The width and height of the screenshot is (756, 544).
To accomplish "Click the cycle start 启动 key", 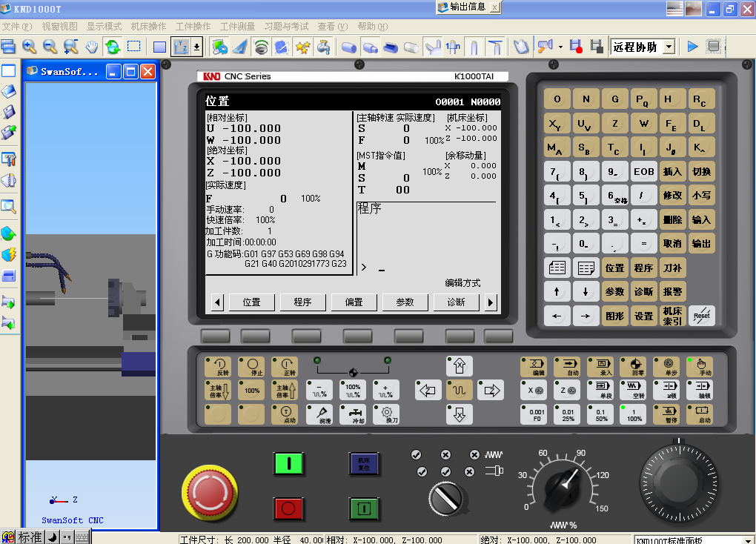I will [x=700, y=414].
